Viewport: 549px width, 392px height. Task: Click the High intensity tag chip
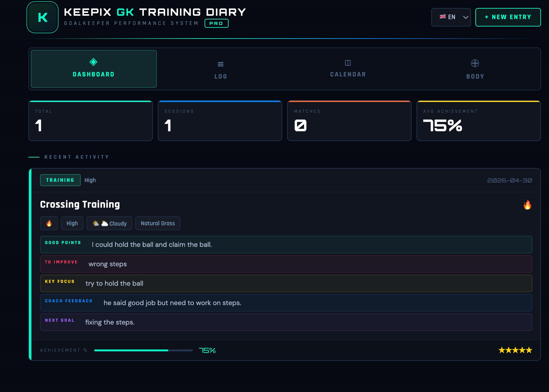pos(72,223)
